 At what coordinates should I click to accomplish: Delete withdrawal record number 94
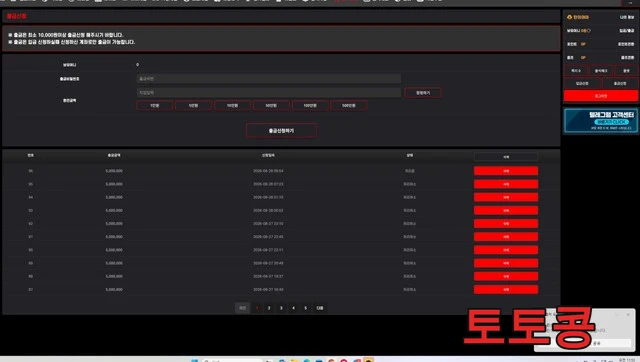click(x=506, y=197)
